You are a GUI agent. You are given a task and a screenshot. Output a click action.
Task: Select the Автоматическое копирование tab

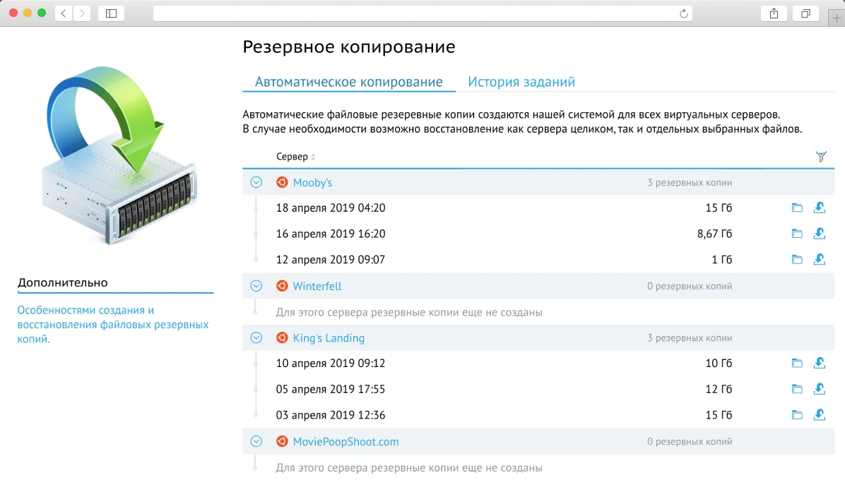348,81
